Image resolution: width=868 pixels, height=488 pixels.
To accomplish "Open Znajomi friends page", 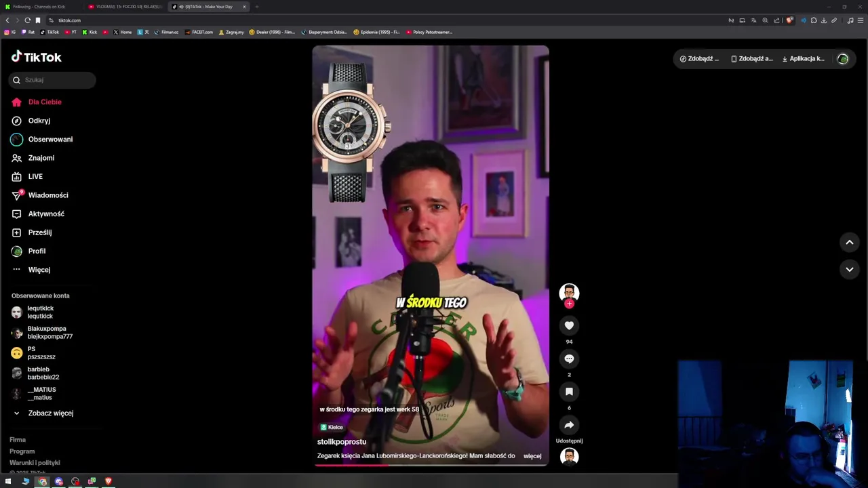I will point(33,158).
